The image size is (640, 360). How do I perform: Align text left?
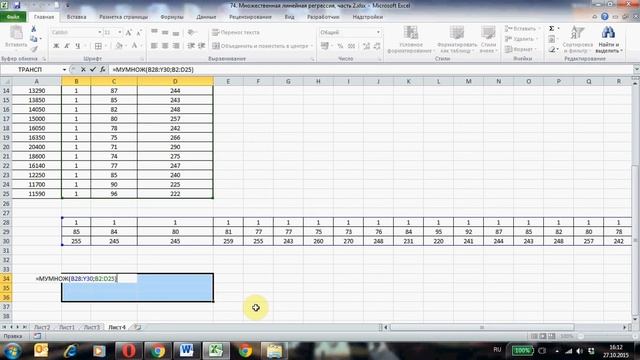[154, 46]
